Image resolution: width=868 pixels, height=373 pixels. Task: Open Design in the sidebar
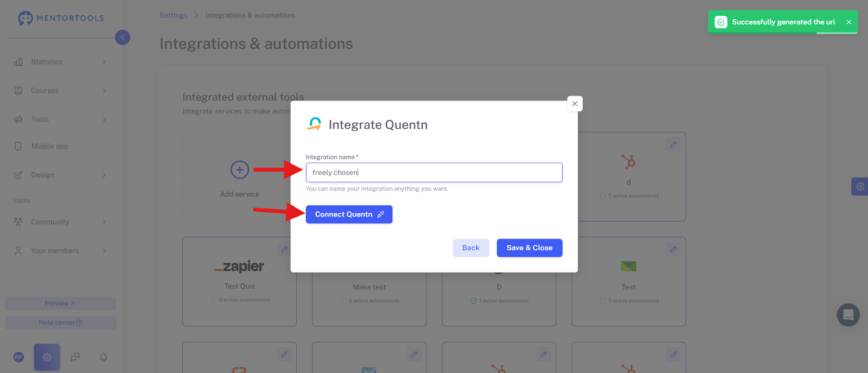click(42, 175)
